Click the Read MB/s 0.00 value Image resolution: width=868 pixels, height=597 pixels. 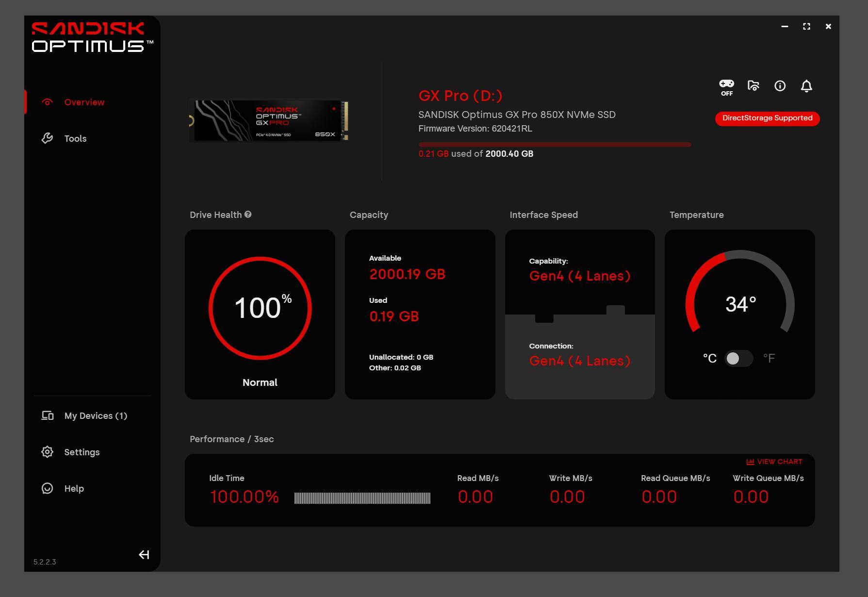[x=475, y=497]
